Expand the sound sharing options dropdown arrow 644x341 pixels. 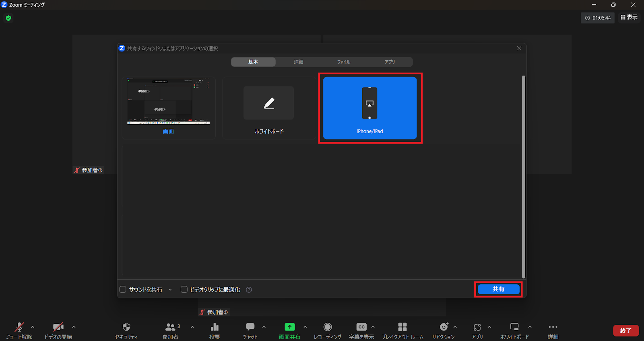tap(170, 290)
